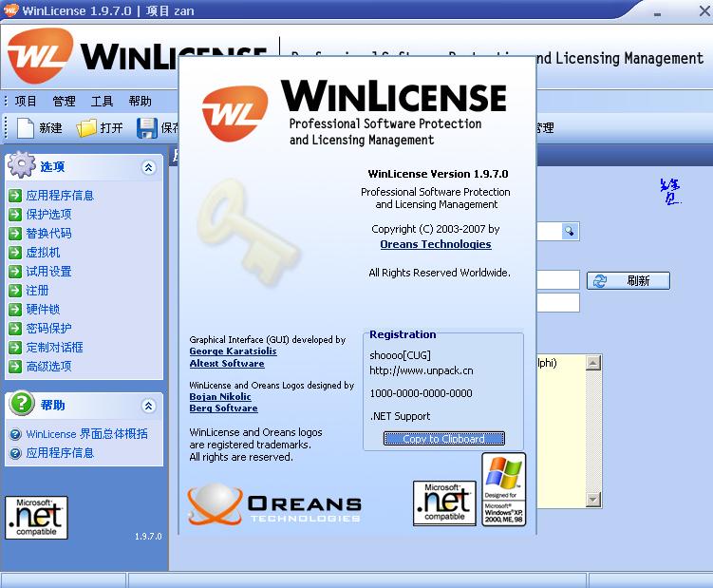Click the input field left of 刷新

tap(558, 280)
